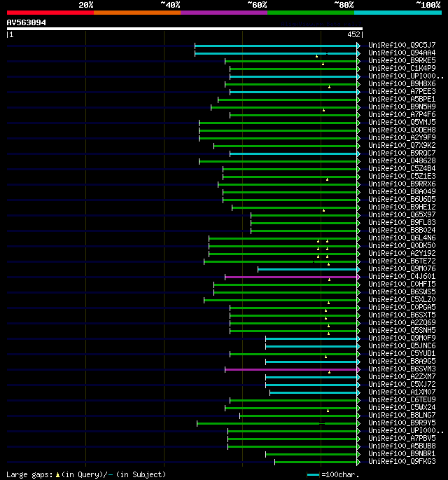
Task: Select hit UniRef100_Q5SNH5
Action: [x=402, y=330]
